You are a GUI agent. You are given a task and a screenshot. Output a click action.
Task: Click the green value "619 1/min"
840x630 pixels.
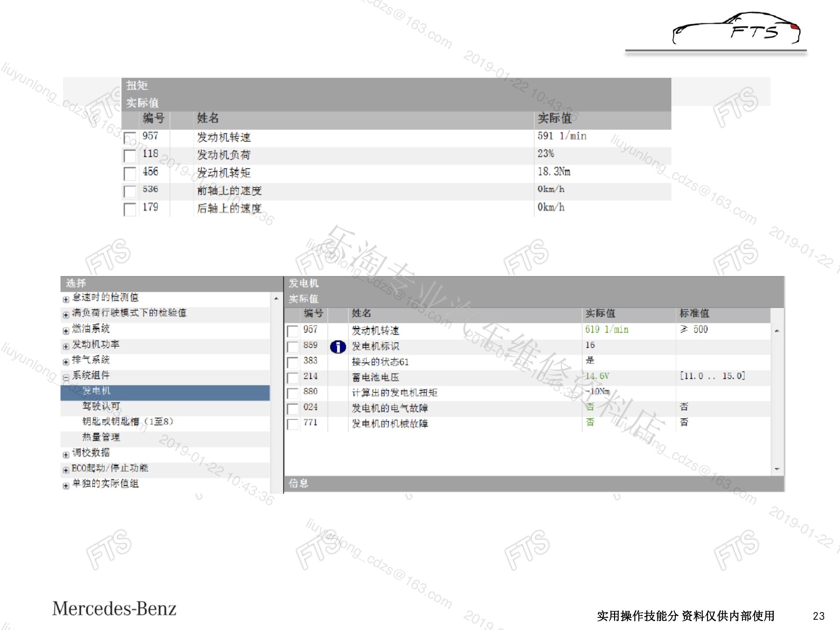click(x=607, y=329)
